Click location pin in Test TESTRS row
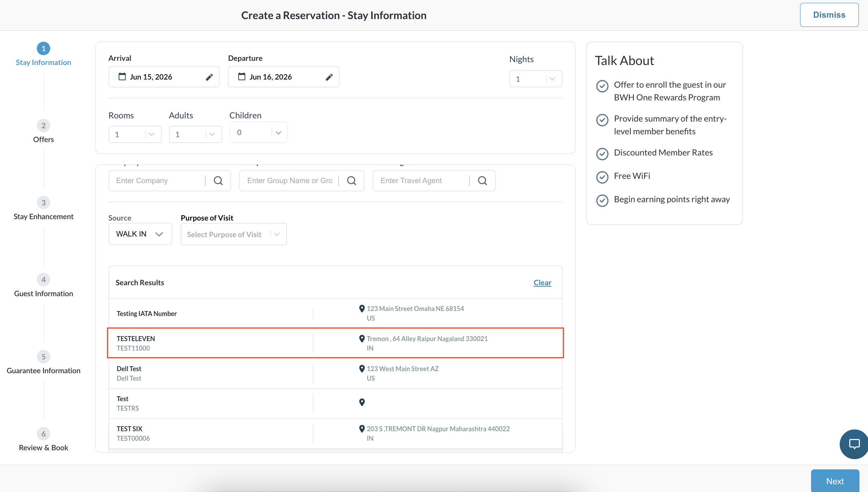868x492 pixels. pos(362,402)
